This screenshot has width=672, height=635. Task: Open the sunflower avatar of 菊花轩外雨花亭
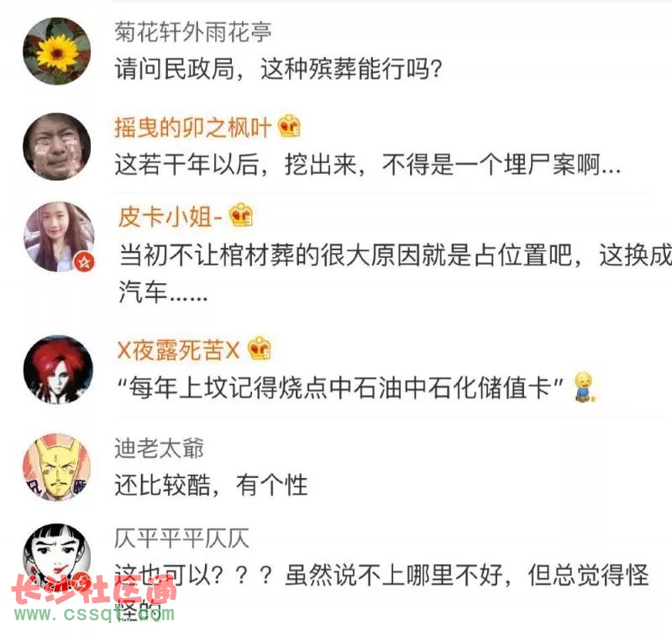(57, 51)
